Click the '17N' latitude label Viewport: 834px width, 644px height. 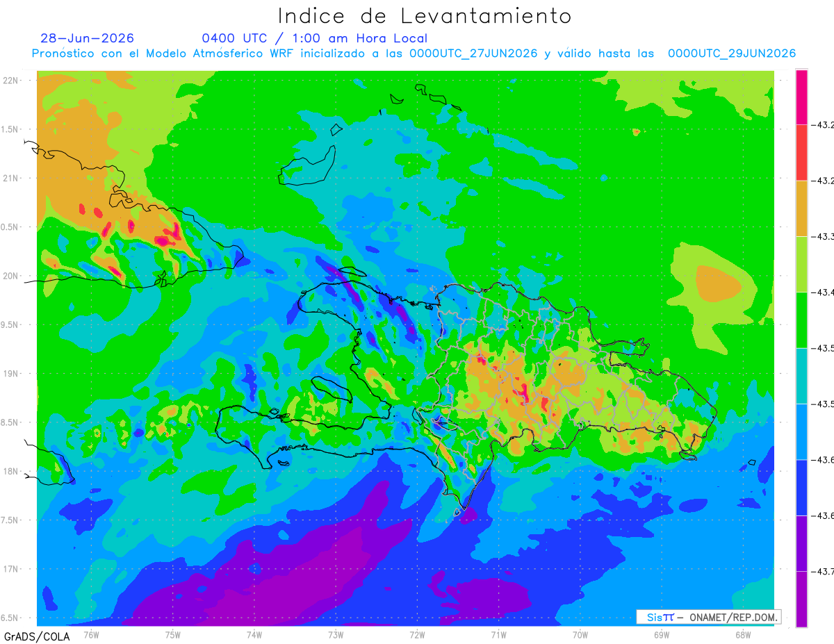[12, 569]
